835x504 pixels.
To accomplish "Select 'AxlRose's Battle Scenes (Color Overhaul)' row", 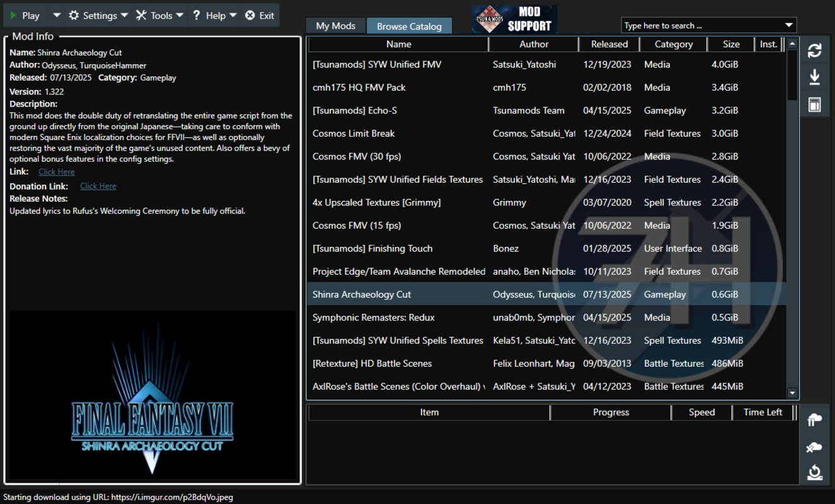I will point(546,386).
